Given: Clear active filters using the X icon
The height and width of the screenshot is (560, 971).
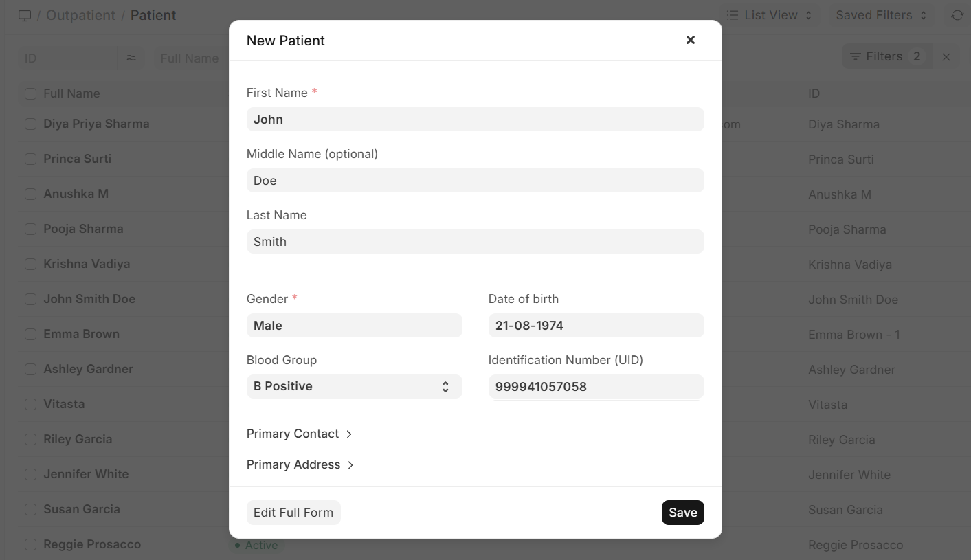Looking at the screenshot, I should point(946,56).
